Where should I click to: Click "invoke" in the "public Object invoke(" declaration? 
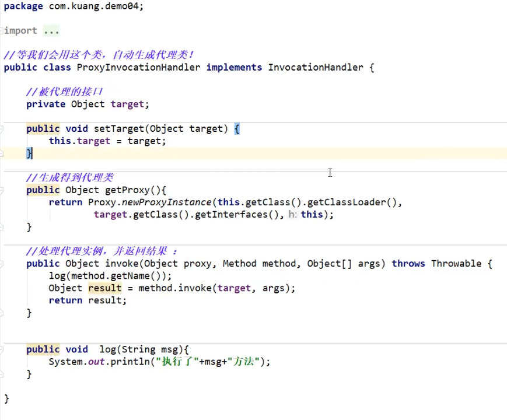click(x=121, y=264)
